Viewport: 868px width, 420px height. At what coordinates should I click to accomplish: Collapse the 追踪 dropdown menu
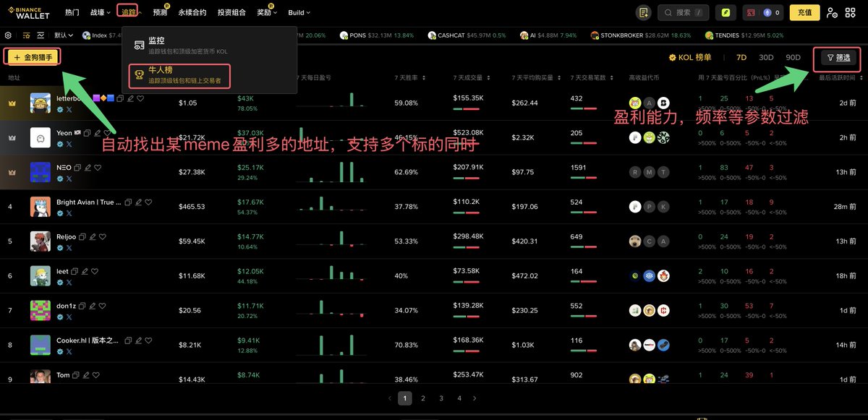pyautogui.click(x=131, y=12)
